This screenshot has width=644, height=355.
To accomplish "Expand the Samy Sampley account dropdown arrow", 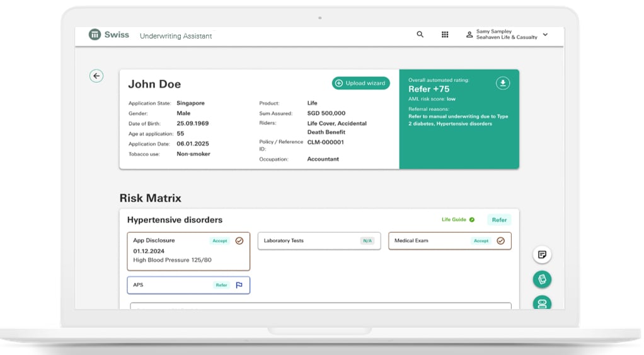I will [x=546, y=35].
